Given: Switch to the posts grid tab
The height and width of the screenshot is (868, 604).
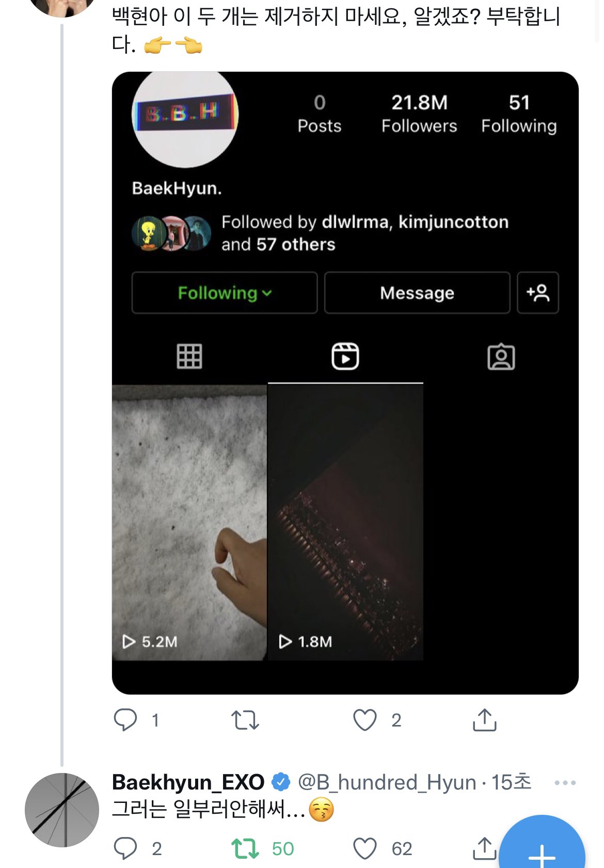Looking at the screenshot, I should [x=189, y=356].
